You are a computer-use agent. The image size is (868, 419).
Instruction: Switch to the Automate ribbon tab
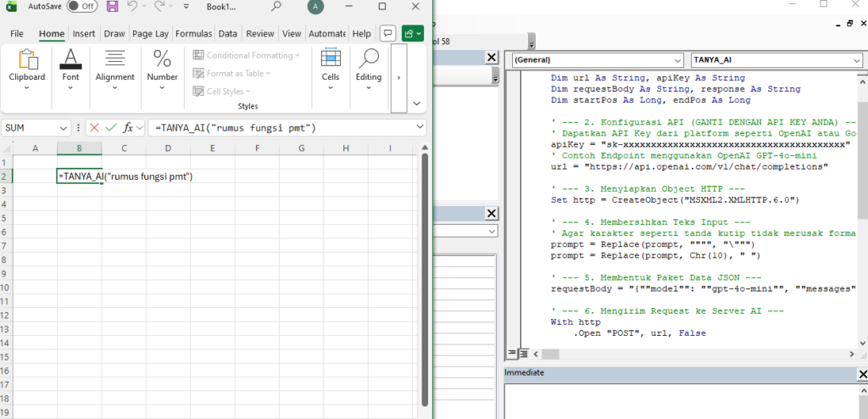[327, 34]
